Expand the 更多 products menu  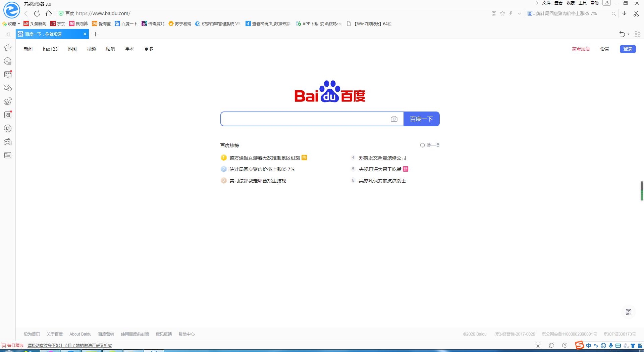pos(149,49)
